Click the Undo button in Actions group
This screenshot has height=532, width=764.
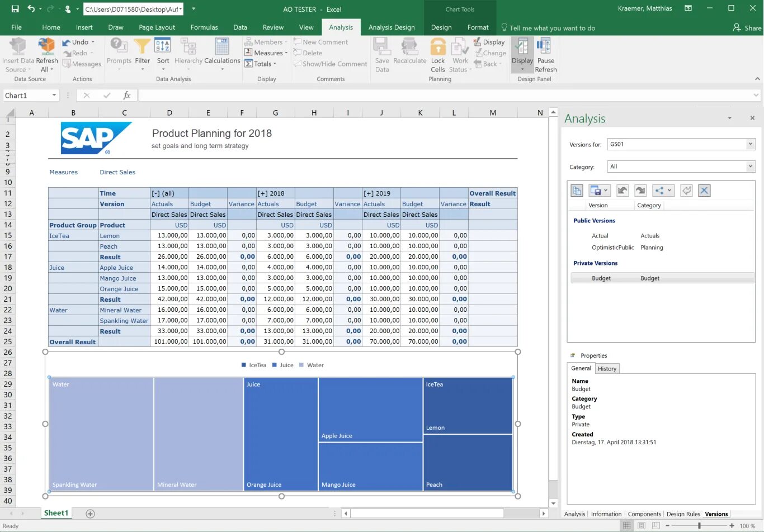pos(78,42)
